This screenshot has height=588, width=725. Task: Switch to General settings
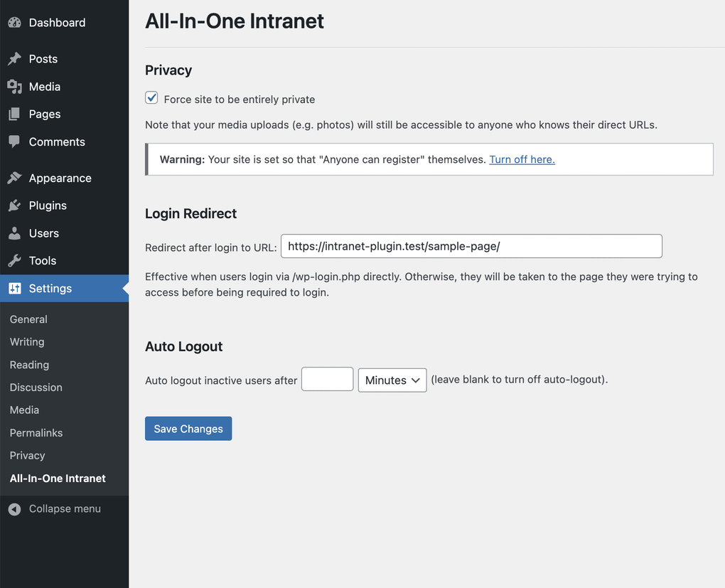[28, 319]
